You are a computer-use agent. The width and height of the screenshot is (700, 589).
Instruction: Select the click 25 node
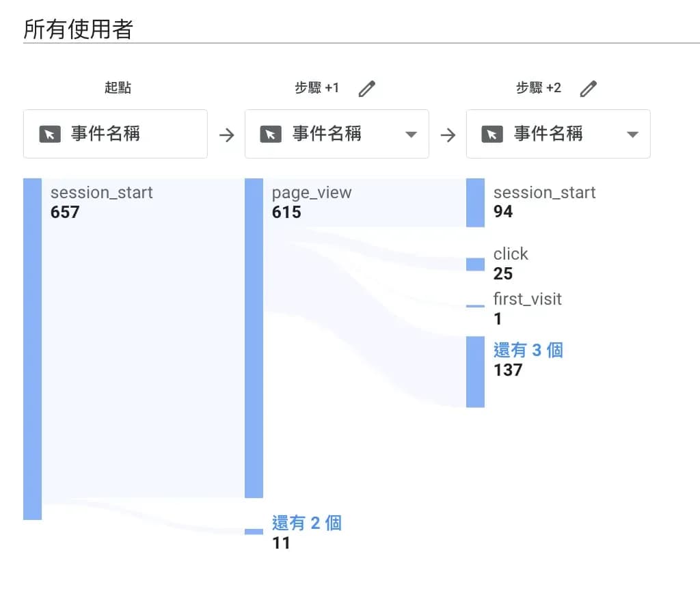pyautogui.click(x=475, y=264)
